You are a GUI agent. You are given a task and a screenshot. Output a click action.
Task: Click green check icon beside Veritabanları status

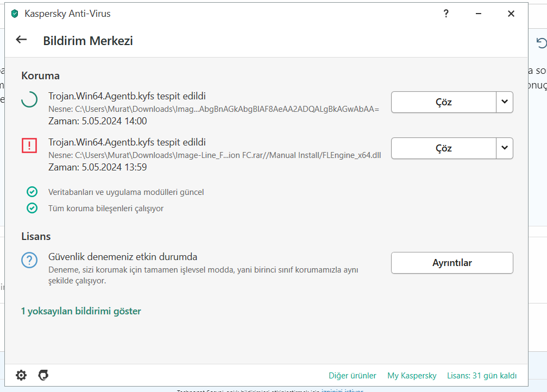pyautogui.click(x=32, y=192)
